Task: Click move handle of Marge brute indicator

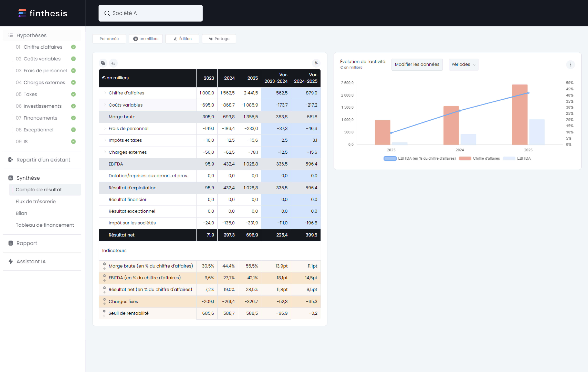Action: coord(104,269)
